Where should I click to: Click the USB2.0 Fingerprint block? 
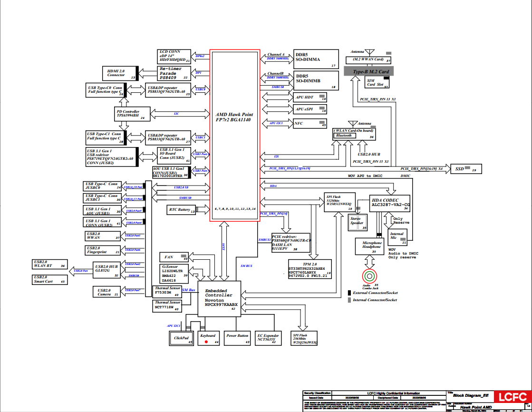pos(102,250)
